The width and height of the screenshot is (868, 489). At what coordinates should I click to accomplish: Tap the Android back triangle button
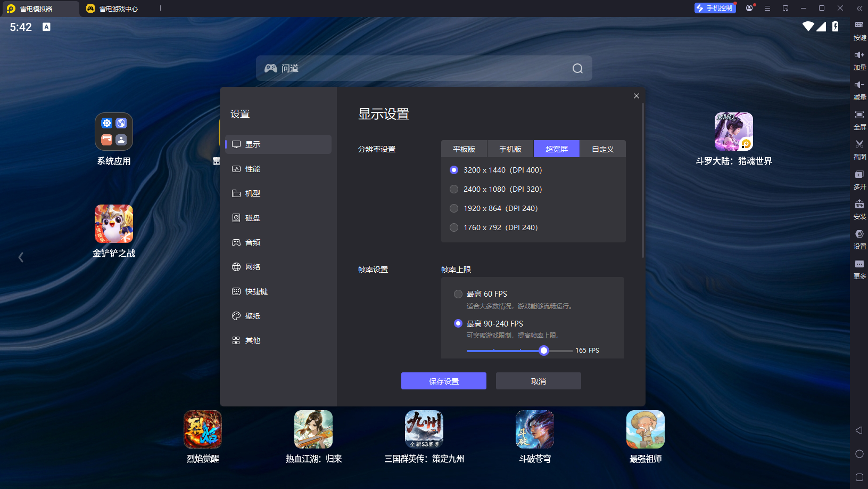[x=859, y=430]
